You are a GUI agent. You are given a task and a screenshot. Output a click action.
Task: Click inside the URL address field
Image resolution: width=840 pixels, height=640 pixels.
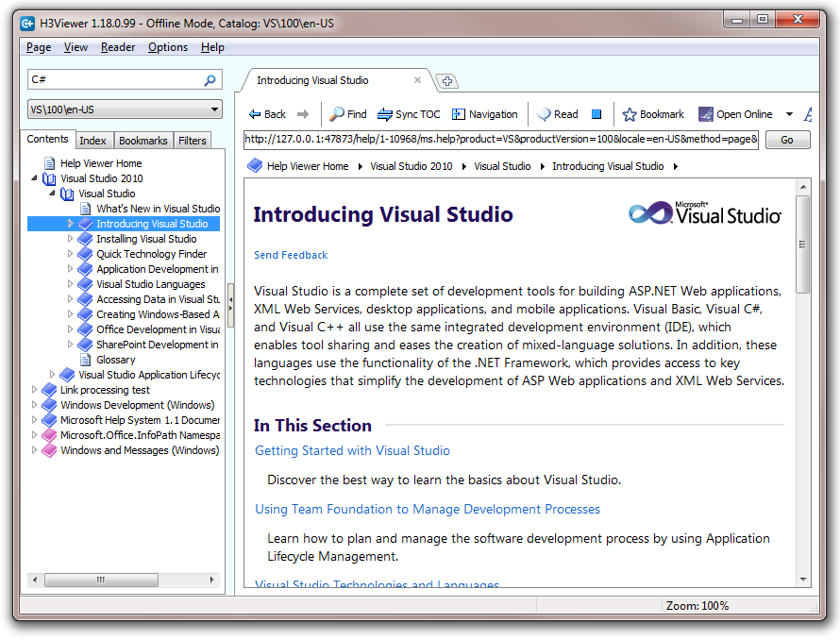(x=472, y=139)
